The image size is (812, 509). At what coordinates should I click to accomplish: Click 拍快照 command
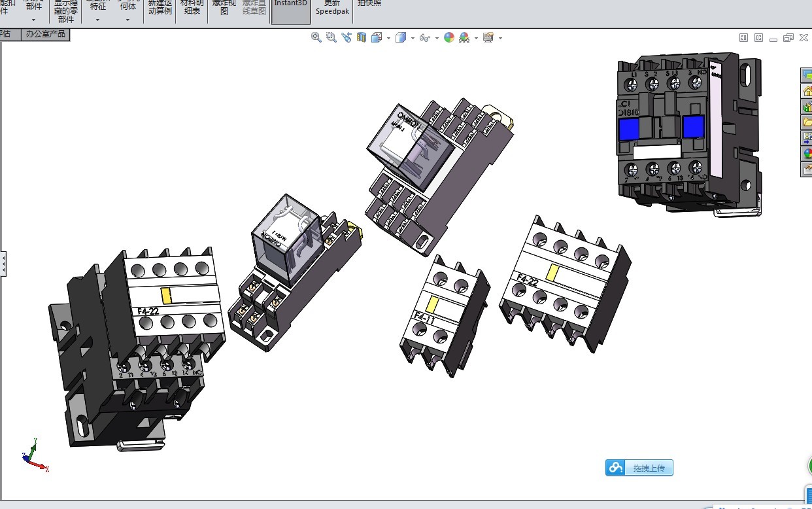click(369, 3)
